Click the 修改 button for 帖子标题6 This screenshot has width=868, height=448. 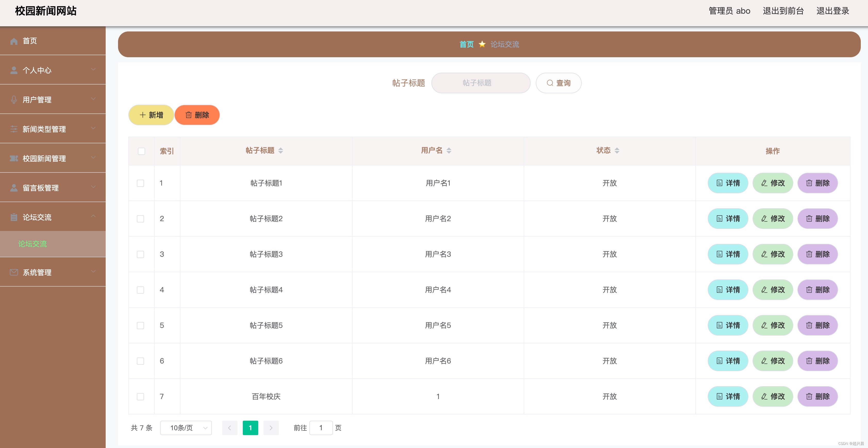pos(773,361)
